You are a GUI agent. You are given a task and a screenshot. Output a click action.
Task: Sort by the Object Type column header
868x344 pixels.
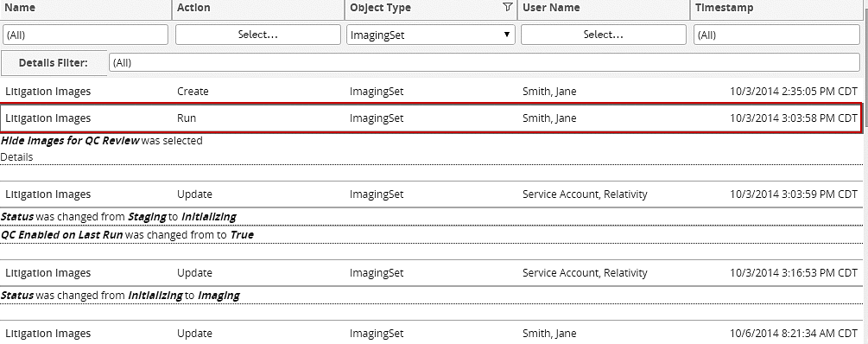(380, 8)
